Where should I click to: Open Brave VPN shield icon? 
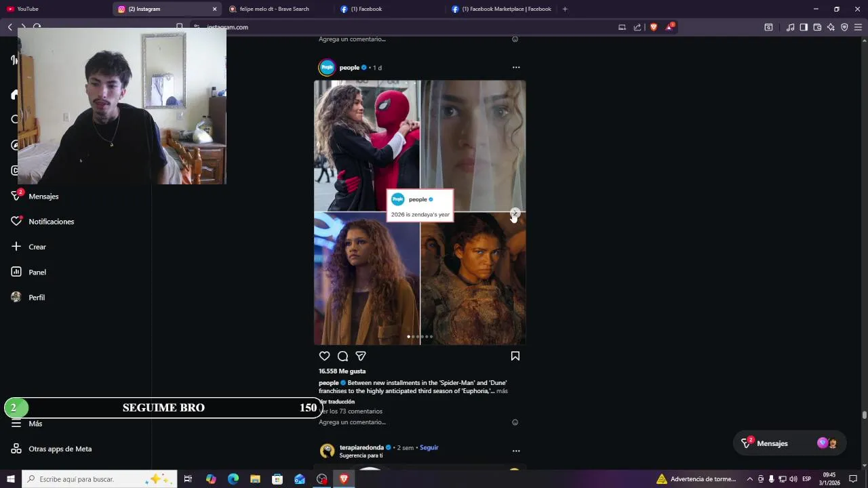[x=844, y=27]
